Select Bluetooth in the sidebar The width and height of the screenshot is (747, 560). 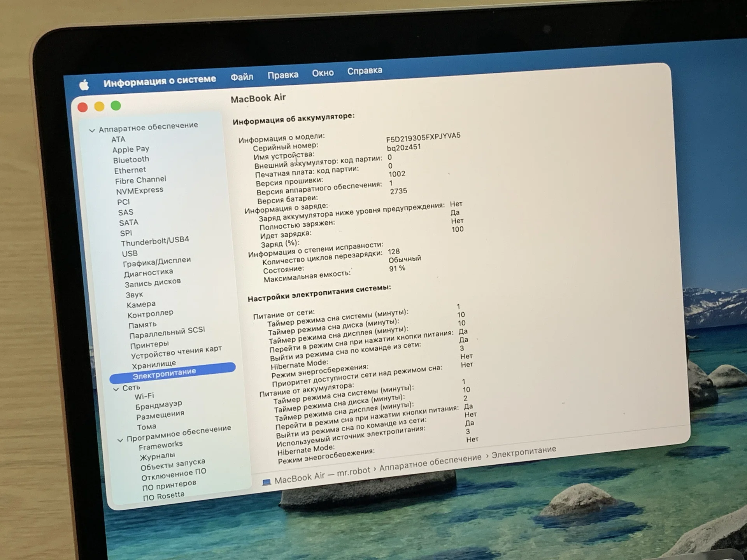click(131, 159)
